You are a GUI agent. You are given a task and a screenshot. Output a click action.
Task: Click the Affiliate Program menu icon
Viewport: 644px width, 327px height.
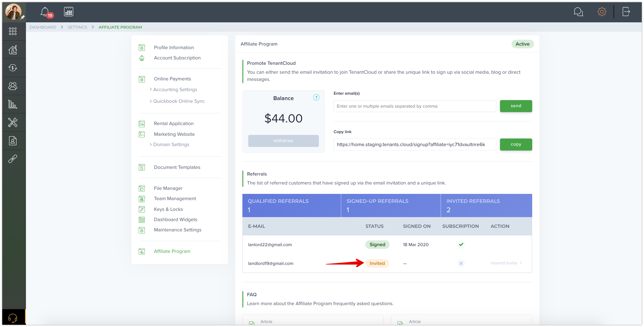click(142, 251)
